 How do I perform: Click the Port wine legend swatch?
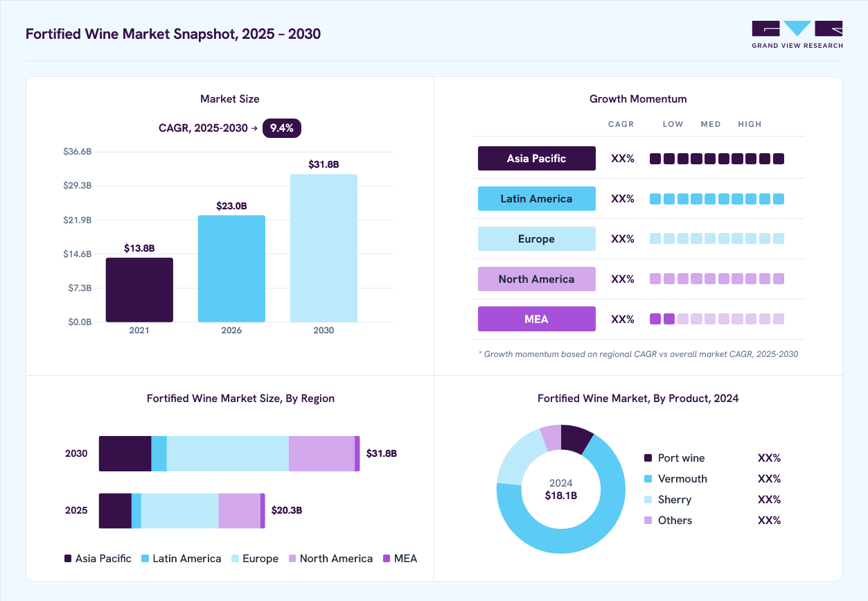click(648, 458)
